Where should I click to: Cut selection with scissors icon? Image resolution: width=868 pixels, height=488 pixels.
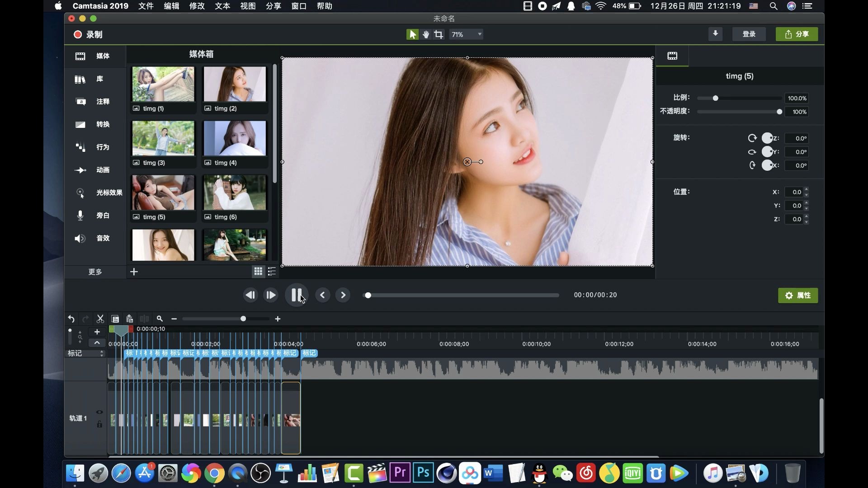(x=100, y=319)
